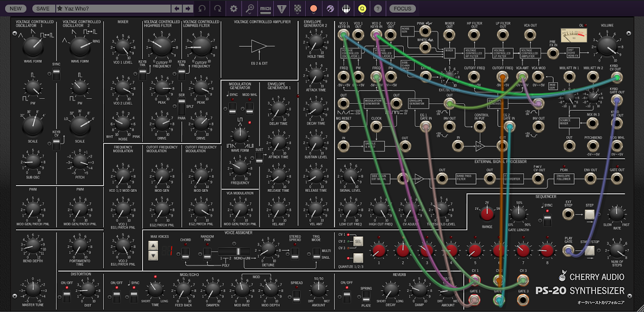Click the Undo arrow icon
The image size is (644, 312).
click(x=202, y=8)
